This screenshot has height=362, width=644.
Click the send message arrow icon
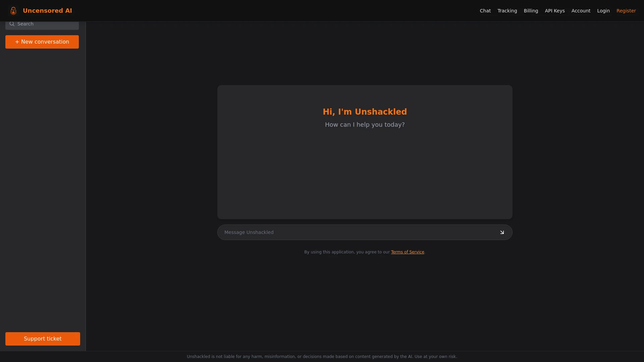[x=502, y=232]
